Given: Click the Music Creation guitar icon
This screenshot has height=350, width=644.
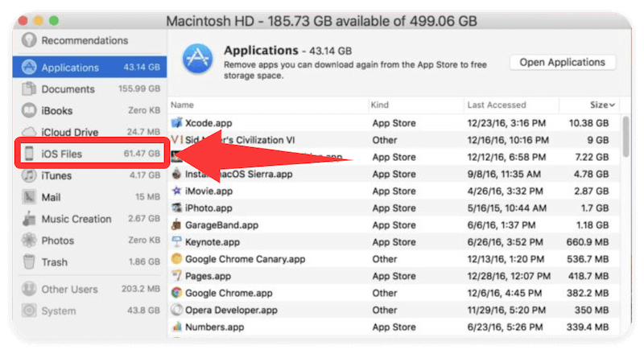Looking at the screenshot, I should tap(29, 219).
